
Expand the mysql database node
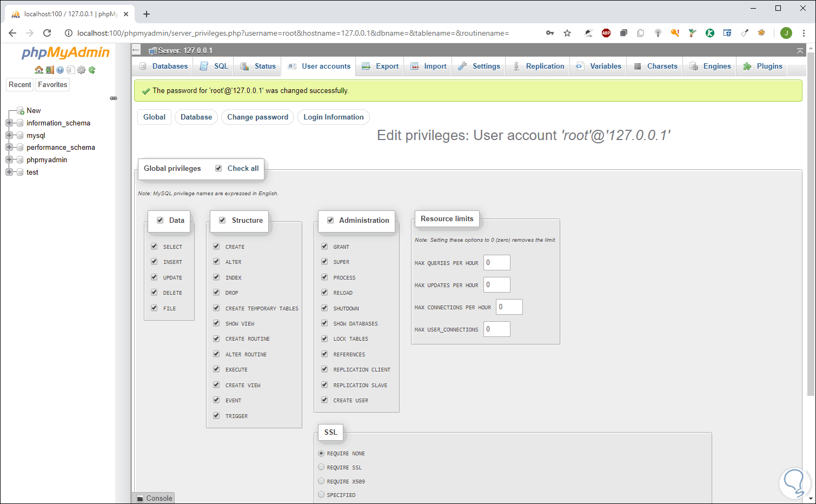coord(9,135)
